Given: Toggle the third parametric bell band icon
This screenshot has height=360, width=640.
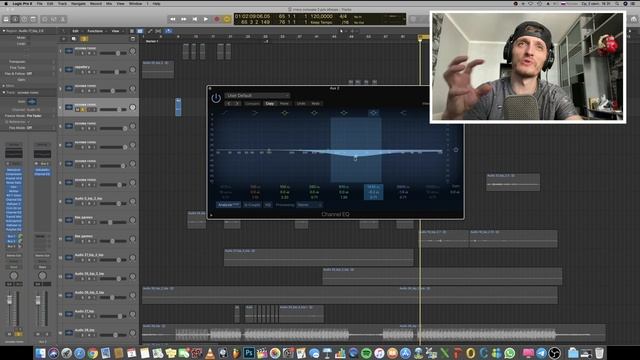Looking at the screenshot, I should 344,113.
